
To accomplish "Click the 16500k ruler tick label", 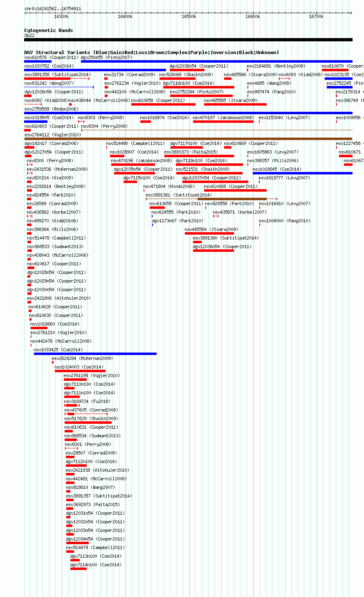I will point(189,16).
